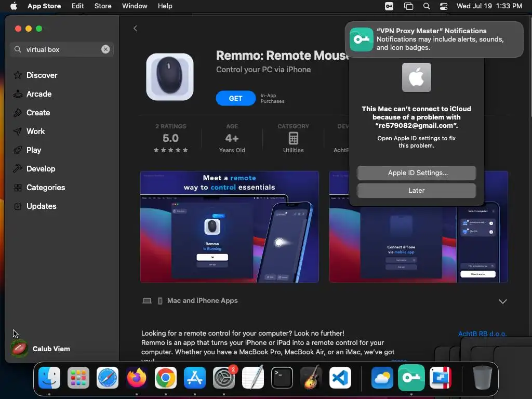532x399 pixels.
Task: Open Terminal from the Dock
Action: [x=282, y=378]
